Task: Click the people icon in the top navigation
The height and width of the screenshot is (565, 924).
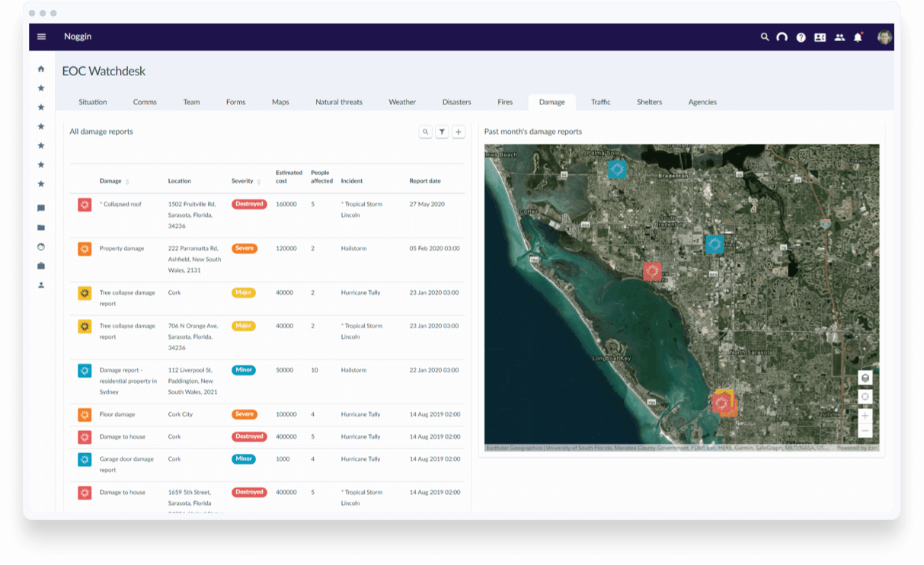Action: click(839, 37)
